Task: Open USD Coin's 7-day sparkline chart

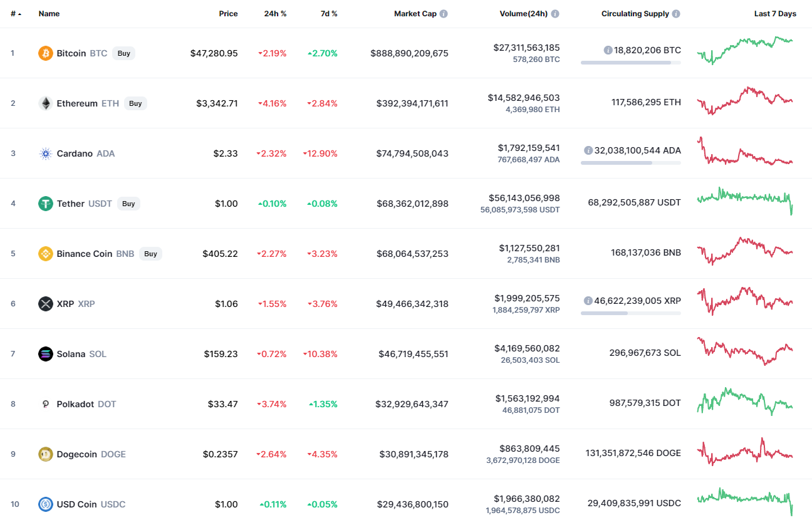Action: click(x=745, y=502)
